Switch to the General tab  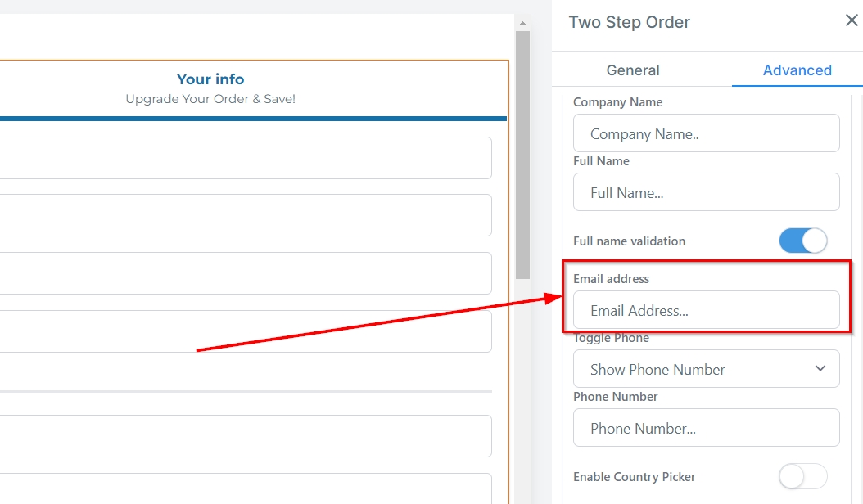tap(633, 70)
